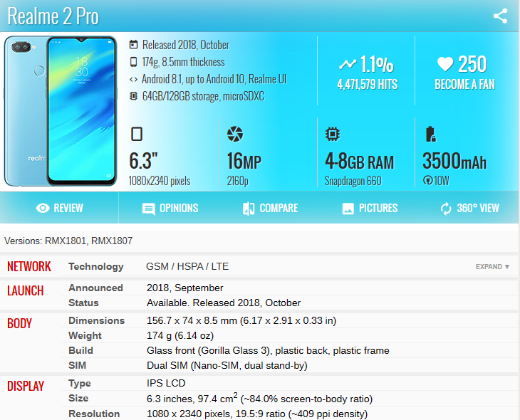Open the Opinions tab
This screenshot has width=520, height=420.
(170, 208)
